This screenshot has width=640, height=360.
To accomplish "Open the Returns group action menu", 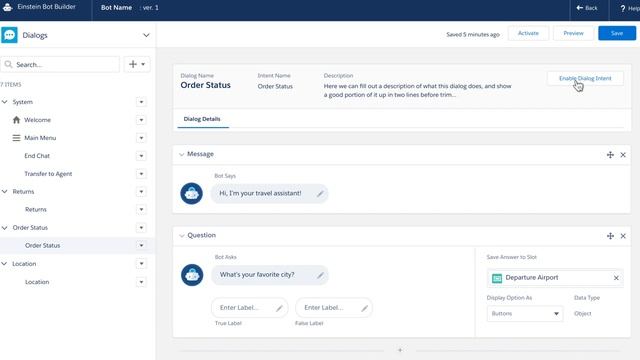I will (x=141, y=192).
